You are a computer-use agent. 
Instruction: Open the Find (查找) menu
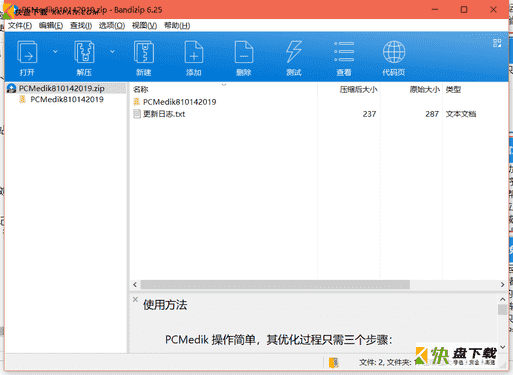click(81, 26)
